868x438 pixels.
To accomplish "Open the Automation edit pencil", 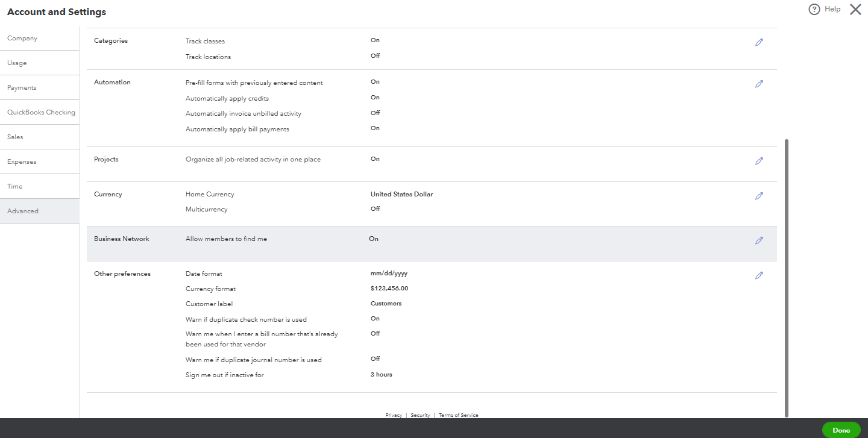I will tap(759, 84).
